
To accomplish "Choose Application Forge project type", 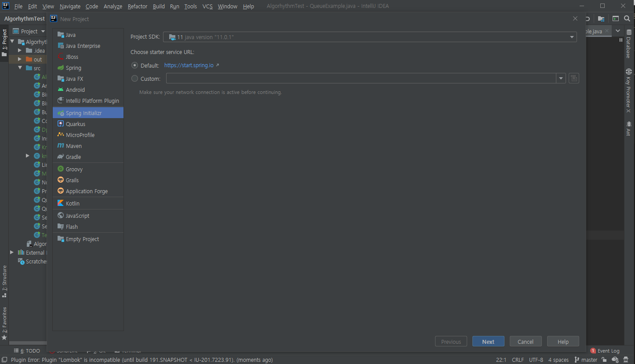I will pyautogui.click(x=88, y=191).
